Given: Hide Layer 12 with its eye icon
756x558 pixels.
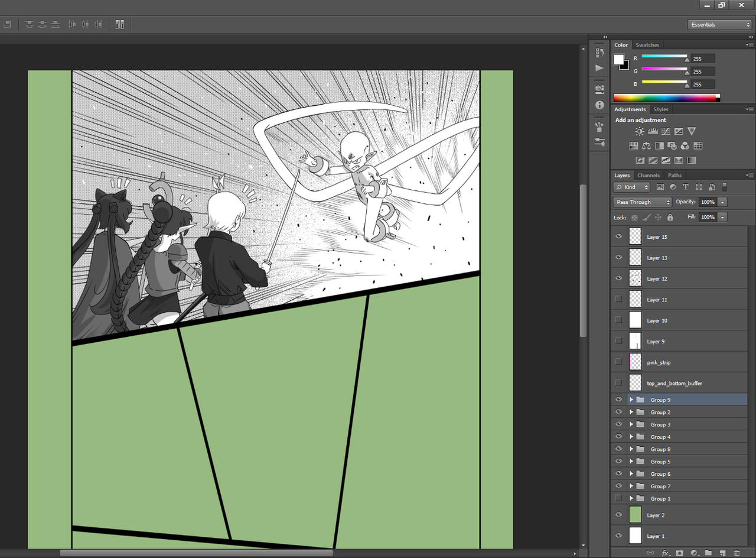Looking at the screenshot, I should 618,278.
